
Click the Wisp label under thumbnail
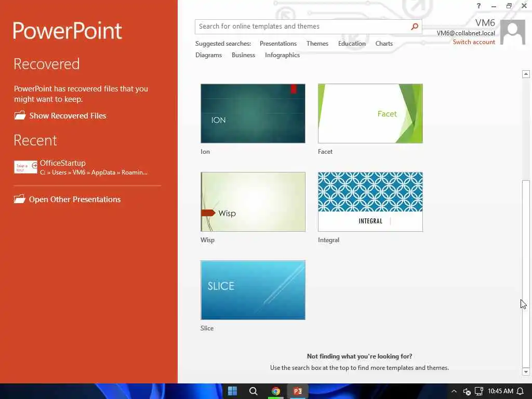click(207, 240)
